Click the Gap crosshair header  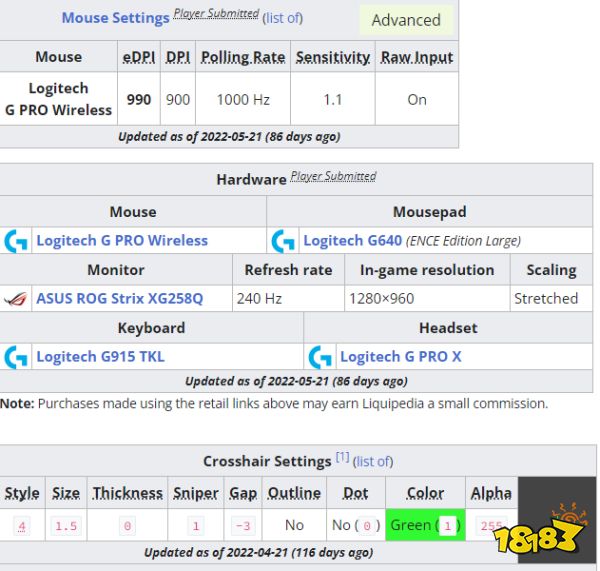[x=243, y=493]
